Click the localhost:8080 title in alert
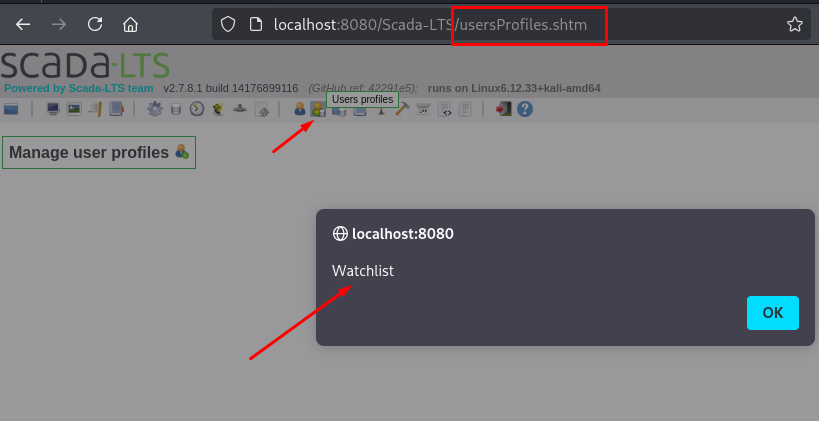The height and width of the screenshot is (421, 819). click(x=403, y=233)
